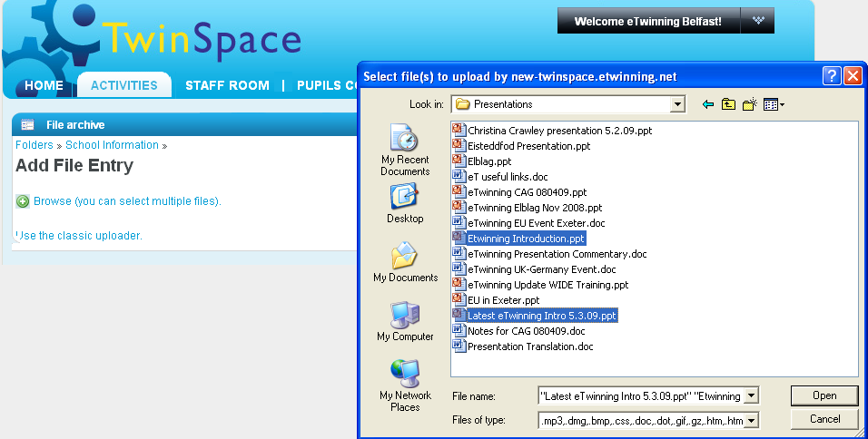Click icon of eTwinning CAG 080409.ppt
The height and width of the screenshot is (439, 868).
tap(459, 192)
